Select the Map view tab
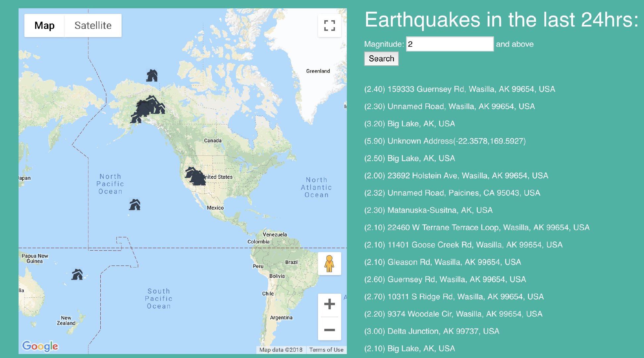The width and height of the screenshot is (644, 358). point(44,26)
